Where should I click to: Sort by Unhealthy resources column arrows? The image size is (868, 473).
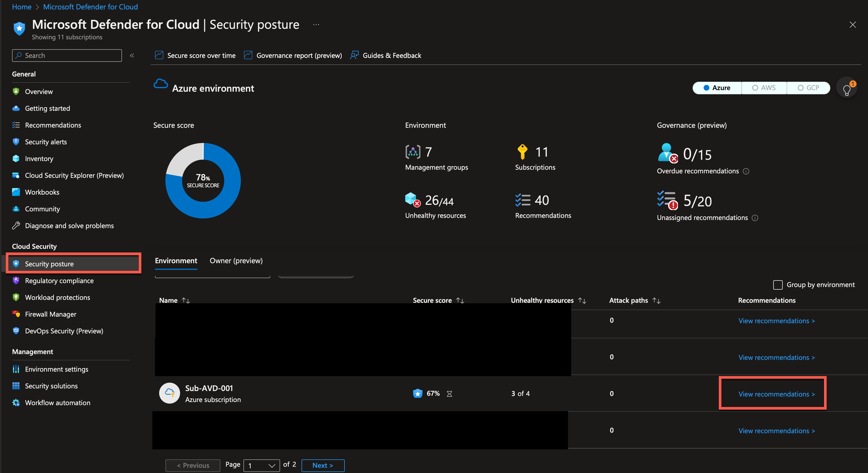tap(582, 300)
